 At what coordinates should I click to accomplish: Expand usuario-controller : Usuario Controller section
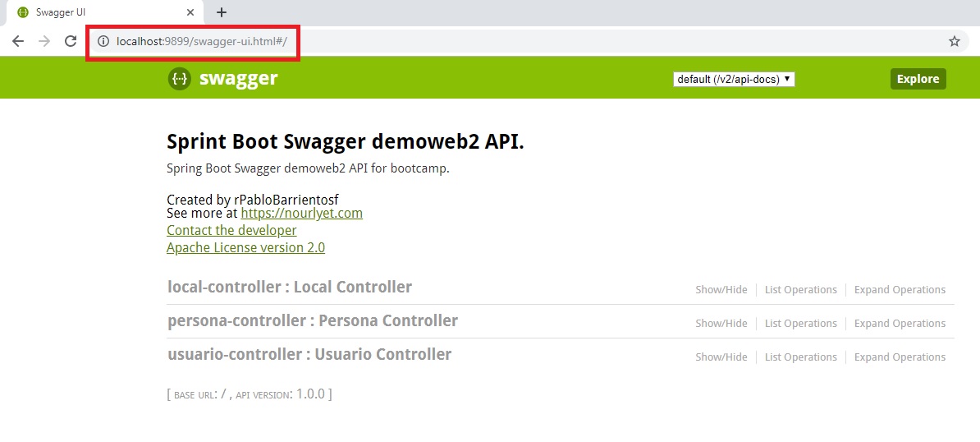coord(309,354)
